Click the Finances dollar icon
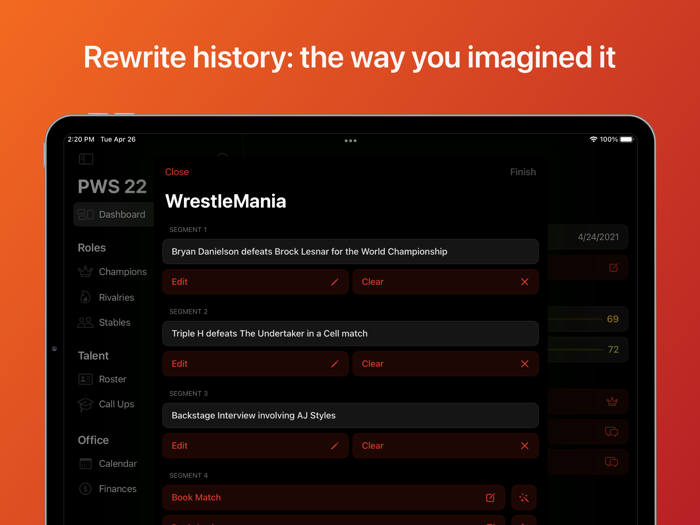This screenshot has width=700, height=525. (x=85, y=489)
